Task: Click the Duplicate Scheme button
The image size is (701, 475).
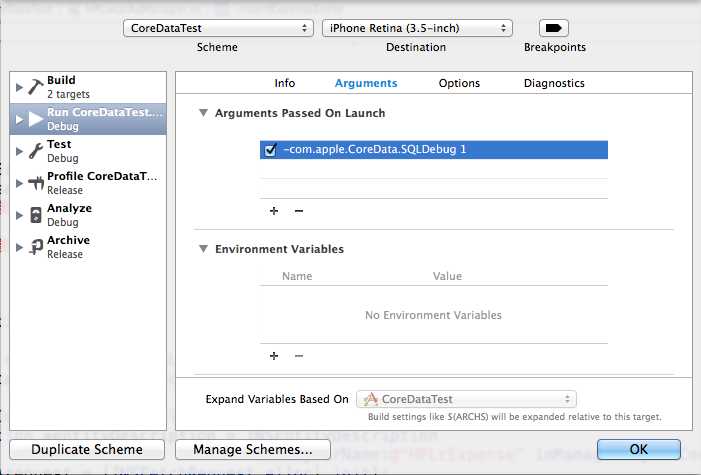Action: coord(87,450)
